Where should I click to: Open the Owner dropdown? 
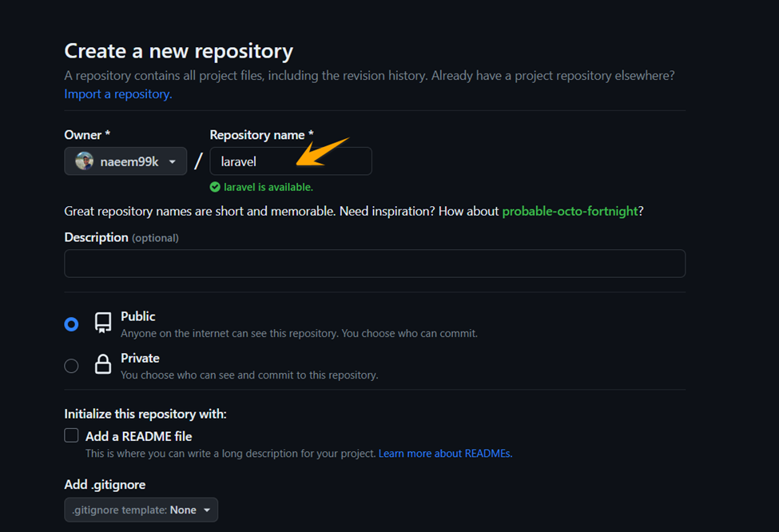(125, 161)
